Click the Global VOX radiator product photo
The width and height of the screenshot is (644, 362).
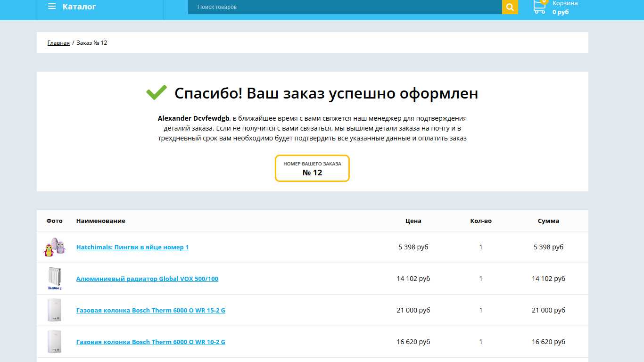(x=54, y=278)
